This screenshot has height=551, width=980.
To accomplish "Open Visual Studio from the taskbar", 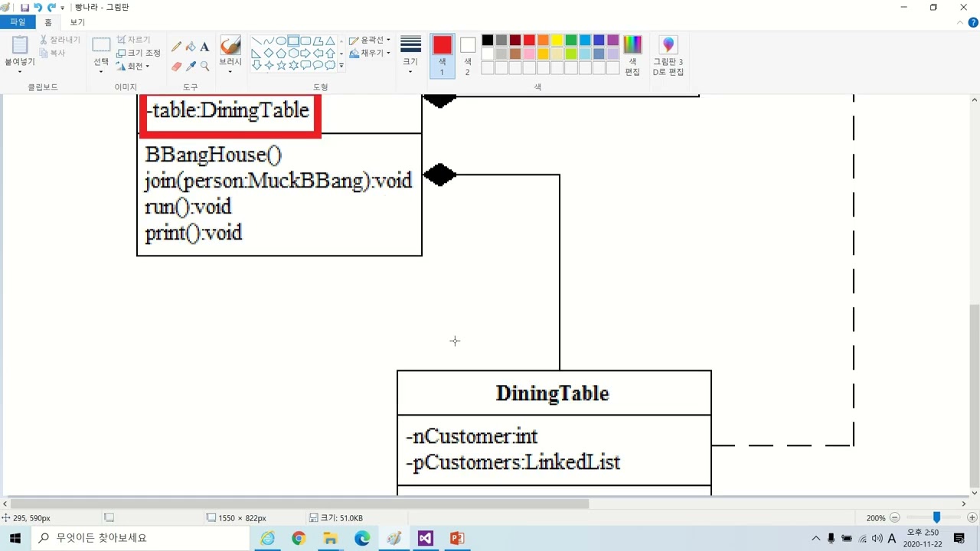I will point(425,538).
